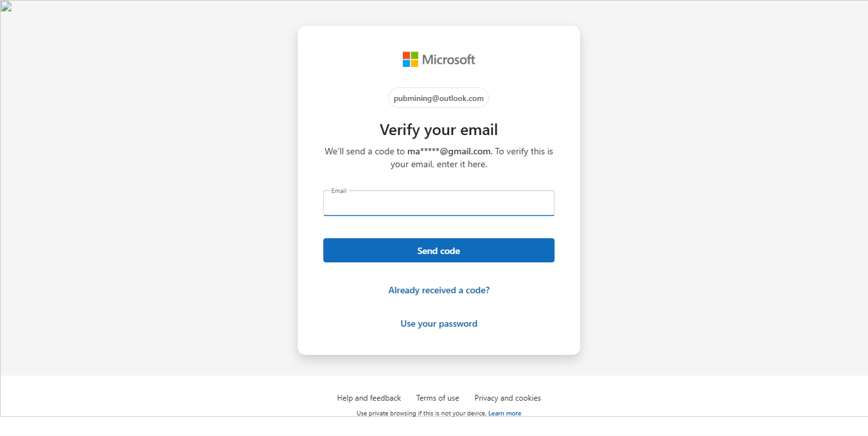
Task: Click the Use private browsing notice text
Action: coord(421,413)
